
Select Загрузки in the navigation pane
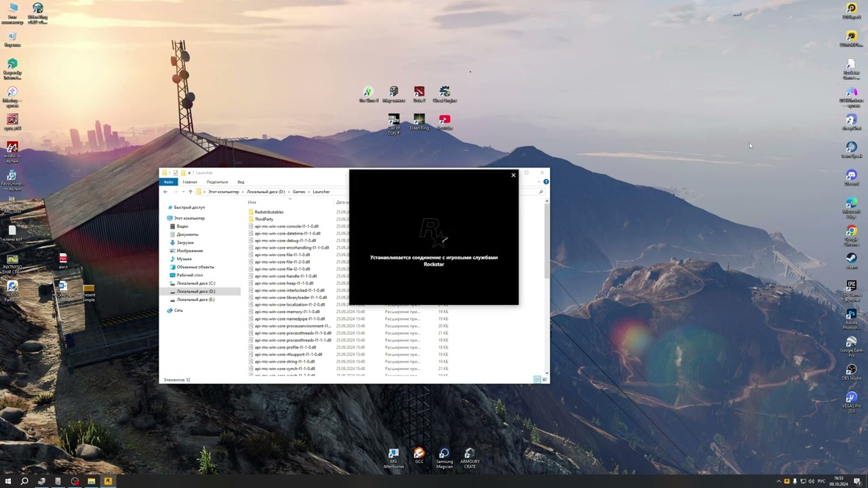[185, 243]
